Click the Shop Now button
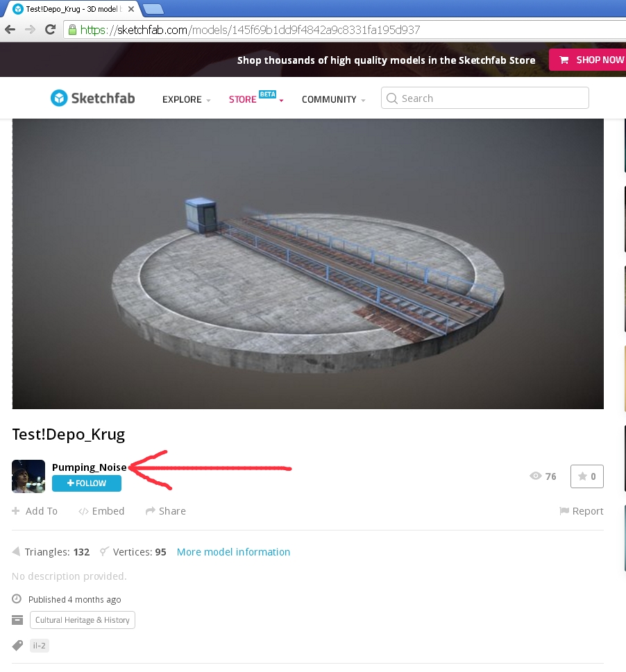Image resolution: width=626 pixels, height=672 pixels. (x=587, y=60)
